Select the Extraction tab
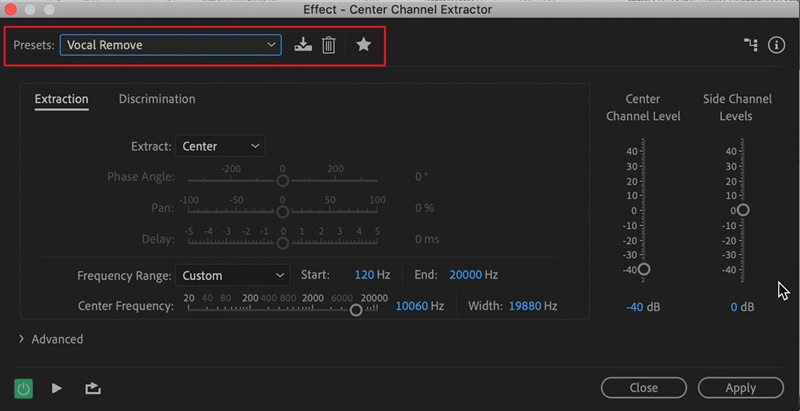Screen dimensions: 800x411 61,99
